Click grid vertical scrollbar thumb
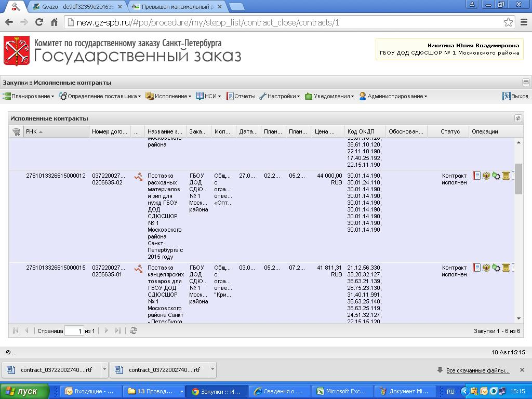Image resolution: width=532 pixels, height=399 pixels. 518,179
